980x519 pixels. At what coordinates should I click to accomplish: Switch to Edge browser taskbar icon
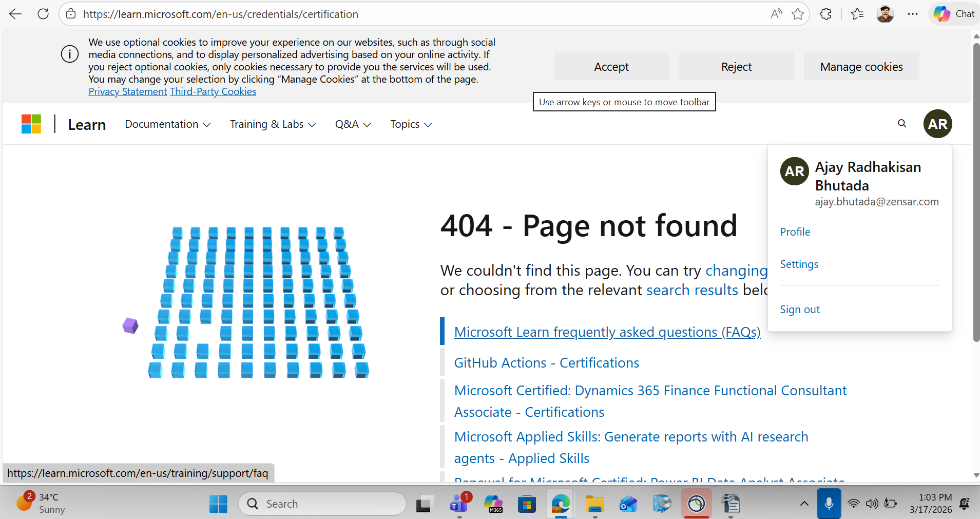pyautogui.click(x=561, y=504)
